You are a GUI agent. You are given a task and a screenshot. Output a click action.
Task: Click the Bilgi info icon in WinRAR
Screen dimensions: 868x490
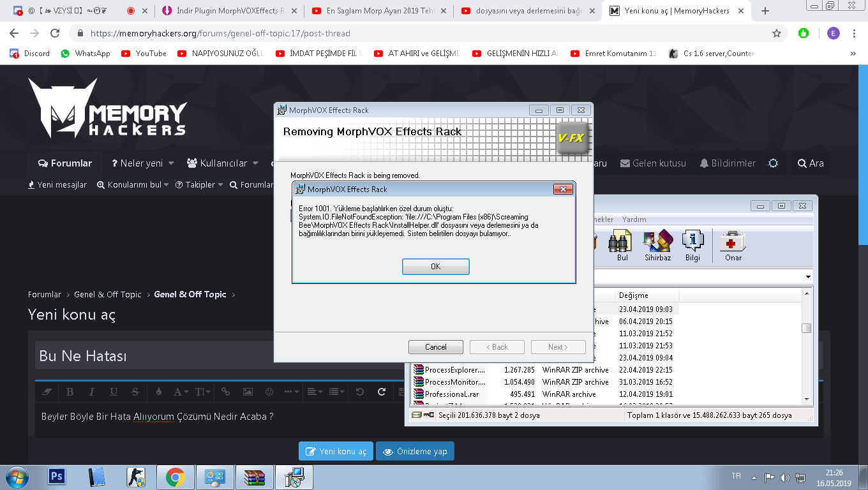pos(692,246)
